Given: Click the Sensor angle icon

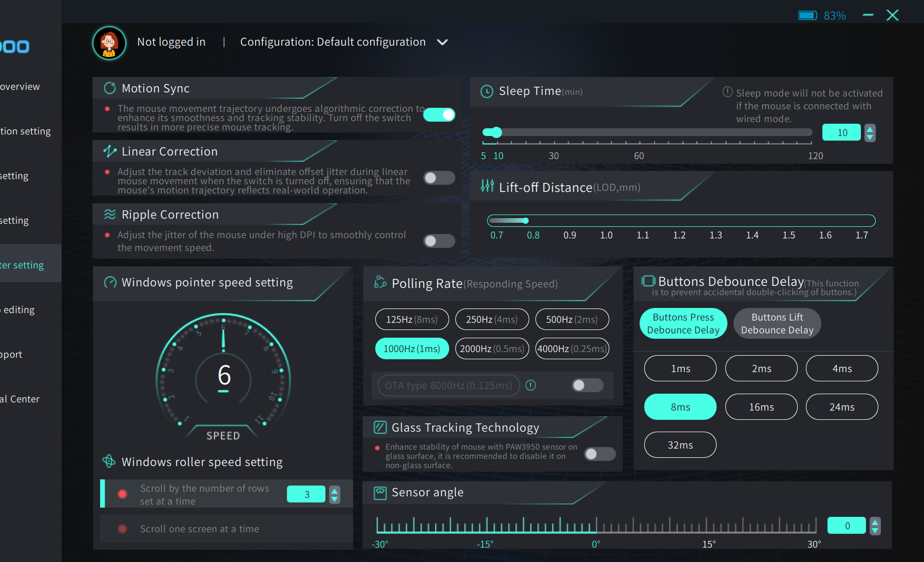Looking at the screenshot, I should pos(380,493).
